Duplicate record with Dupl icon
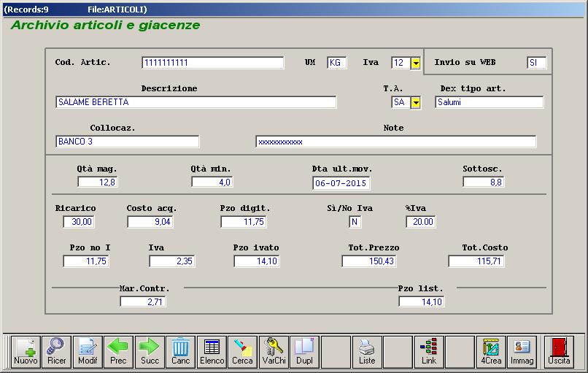 click(x=305, y=352)
